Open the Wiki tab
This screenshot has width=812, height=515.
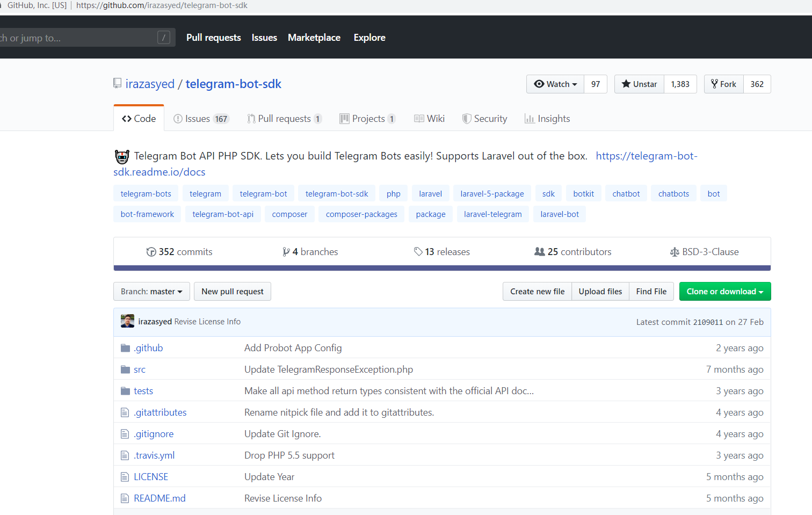[430, 119]
